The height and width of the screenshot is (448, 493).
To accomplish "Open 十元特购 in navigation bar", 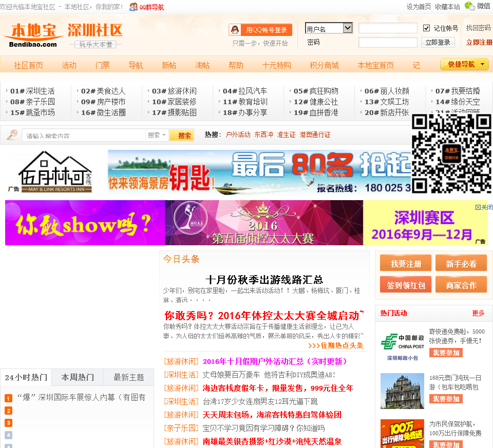I will 276,65.
